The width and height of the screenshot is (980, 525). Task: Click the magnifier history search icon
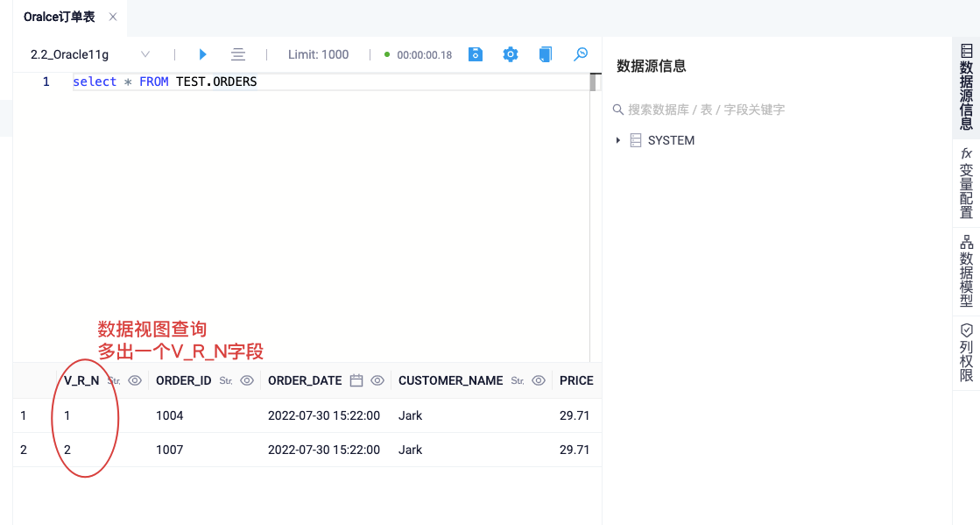coord(581,54)
